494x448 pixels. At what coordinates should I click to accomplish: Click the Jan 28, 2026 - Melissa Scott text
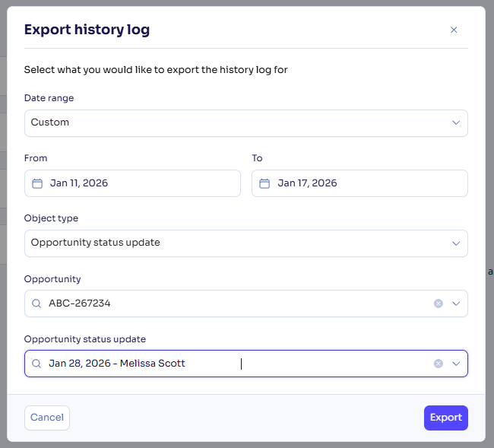[x=116, y=364]
